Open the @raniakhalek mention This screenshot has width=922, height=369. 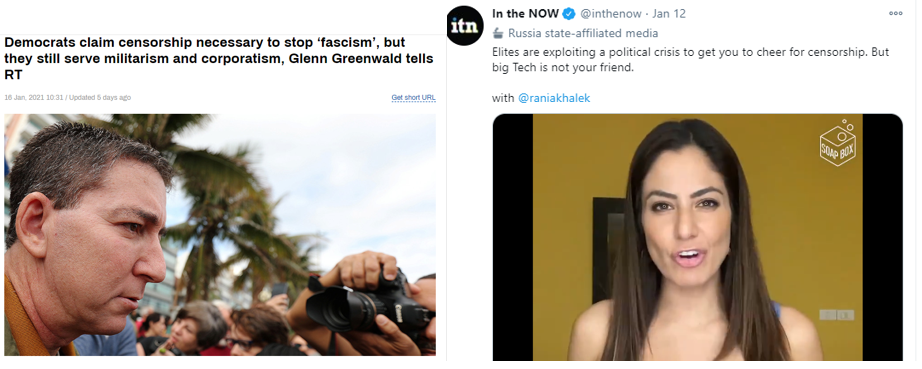pyautogui.click(x=553, y=98)
